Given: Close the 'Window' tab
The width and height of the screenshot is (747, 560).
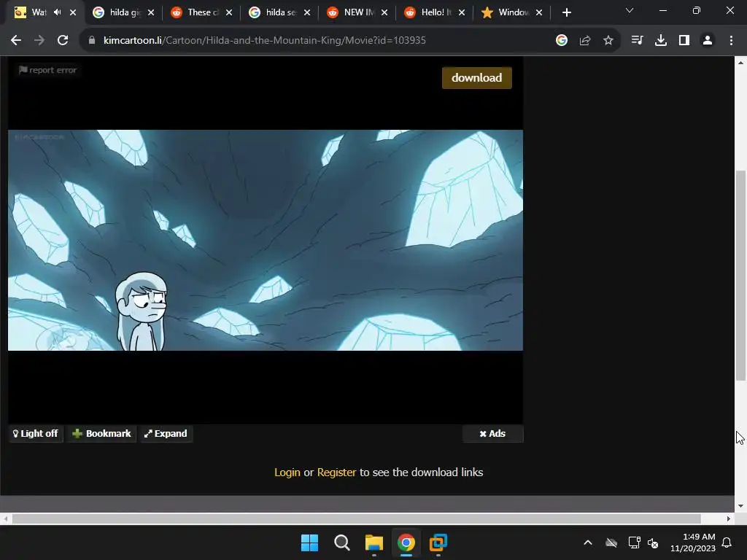Looking at the screenshot, I should [539, 13].
